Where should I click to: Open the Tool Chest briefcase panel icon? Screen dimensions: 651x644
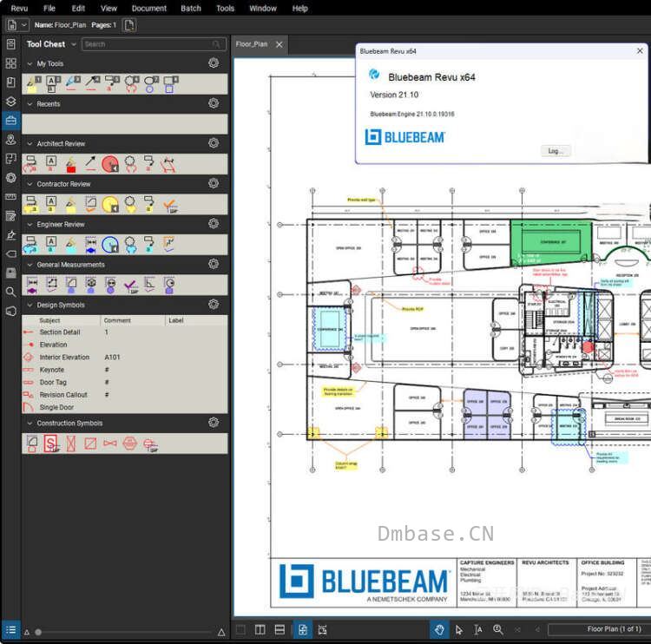click(x=10, y=121)
